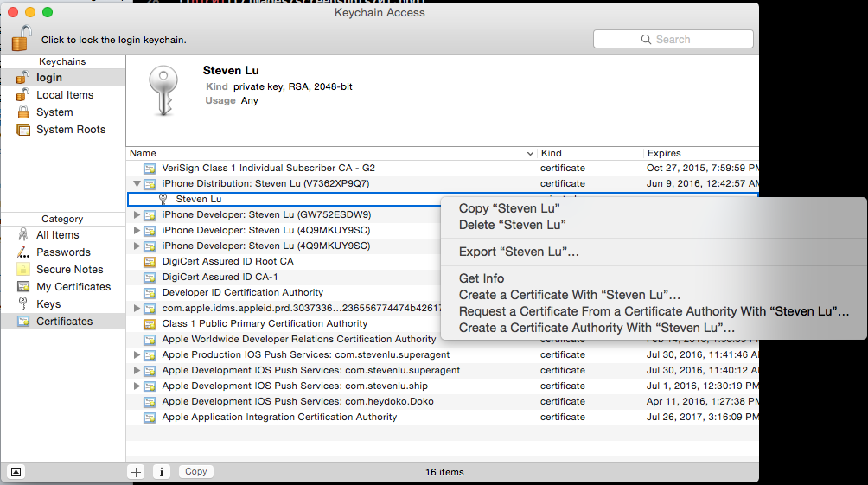Select the DigiCert Assured ID Root CA certificate
Viewport: 868px width, 485px height.
pyautogui.click(x=227, y=261)
